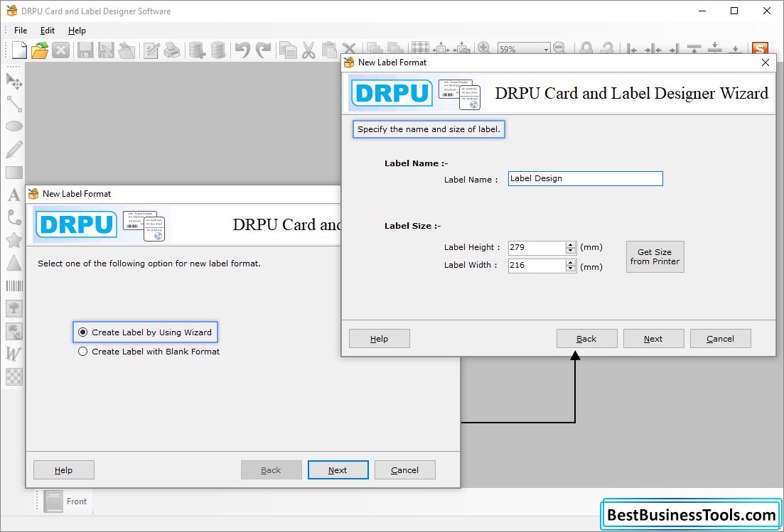Select the Star shape tool
Viewport: 784px width, 532px height.
coord(14,240)
